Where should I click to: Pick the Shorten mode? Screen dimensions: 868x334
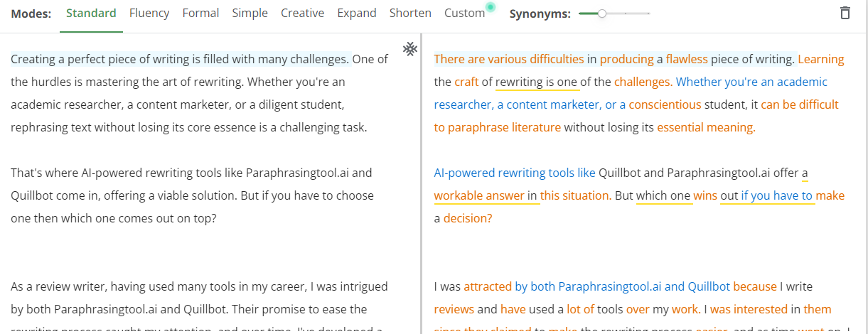coord(410,13)
